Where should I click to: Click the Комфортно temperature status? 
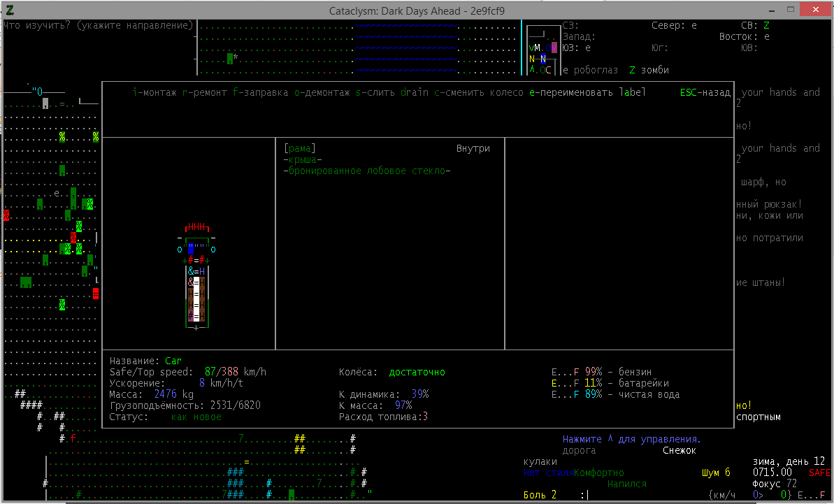[x=599, y=473]
